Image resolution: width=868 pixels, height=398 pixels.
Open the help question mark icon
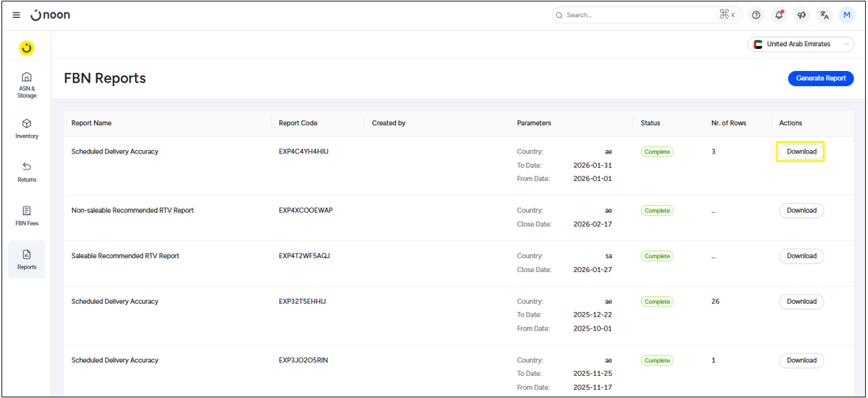coord(756,15)
